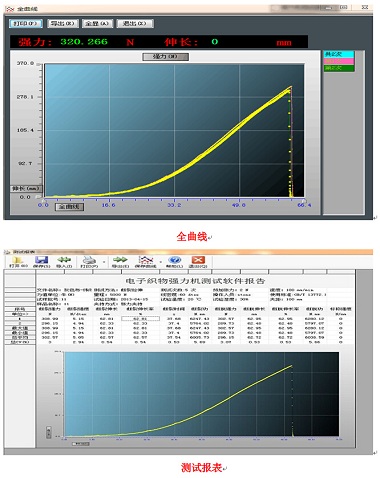This screenshot has width=380, height=478.
Task: Click the 伸长(mm) axis label button
Action: click(x=26, y=188)
